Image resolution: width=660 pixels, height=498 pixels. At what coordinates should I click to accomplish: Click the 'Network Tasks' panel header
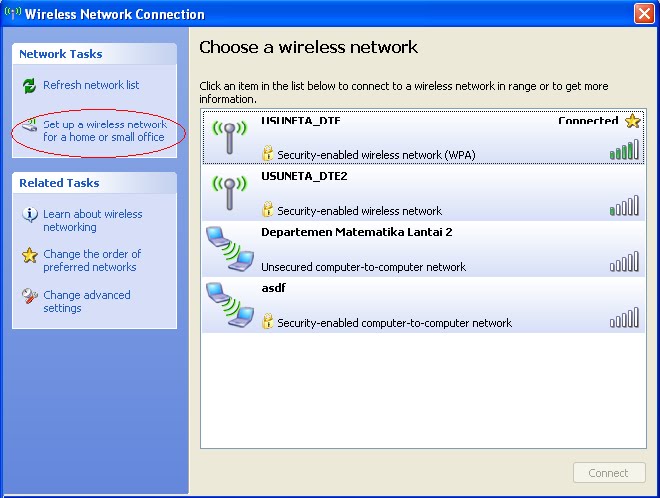pyautogui.click(x=95, y=54)
